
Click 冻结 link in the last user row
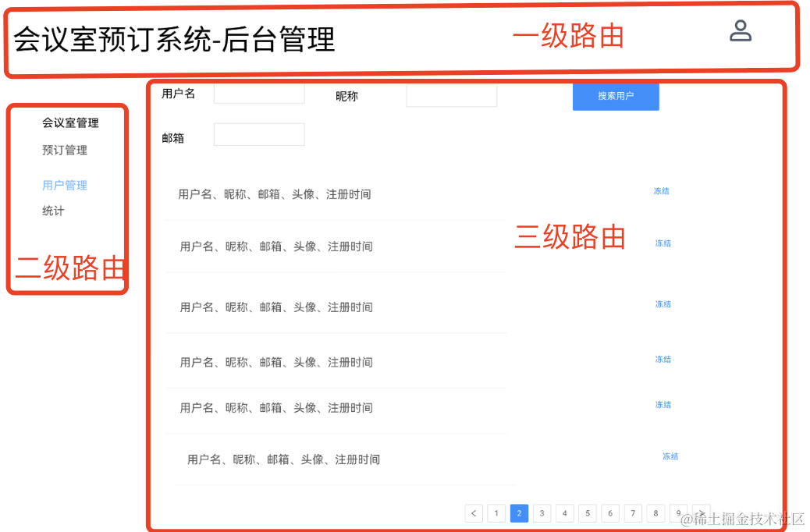670,456
